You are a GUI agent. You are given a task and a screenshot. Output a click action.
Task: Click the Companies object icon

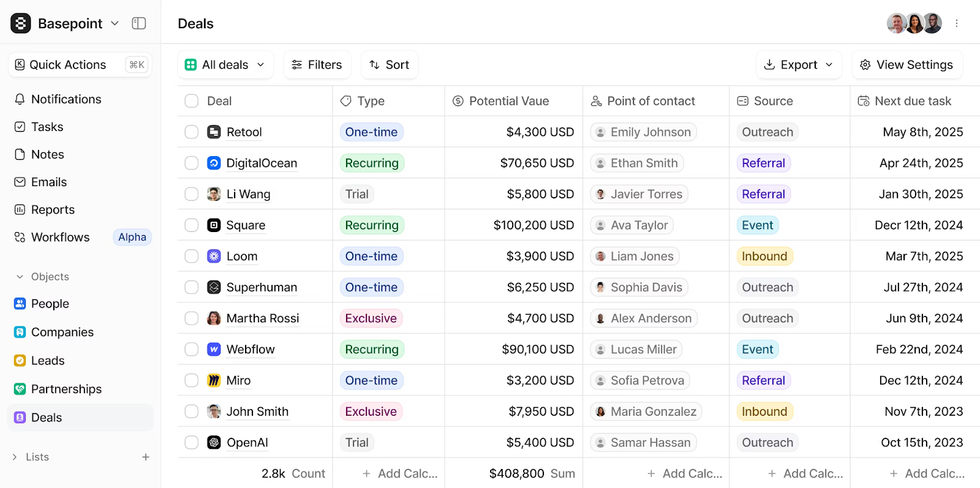(x=20, y=332)
